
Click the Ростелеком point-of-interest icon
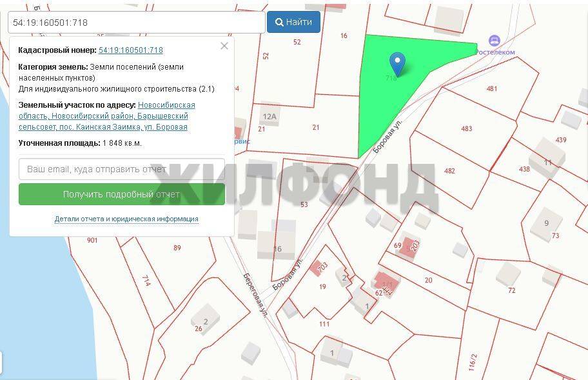tap(494, 41)
